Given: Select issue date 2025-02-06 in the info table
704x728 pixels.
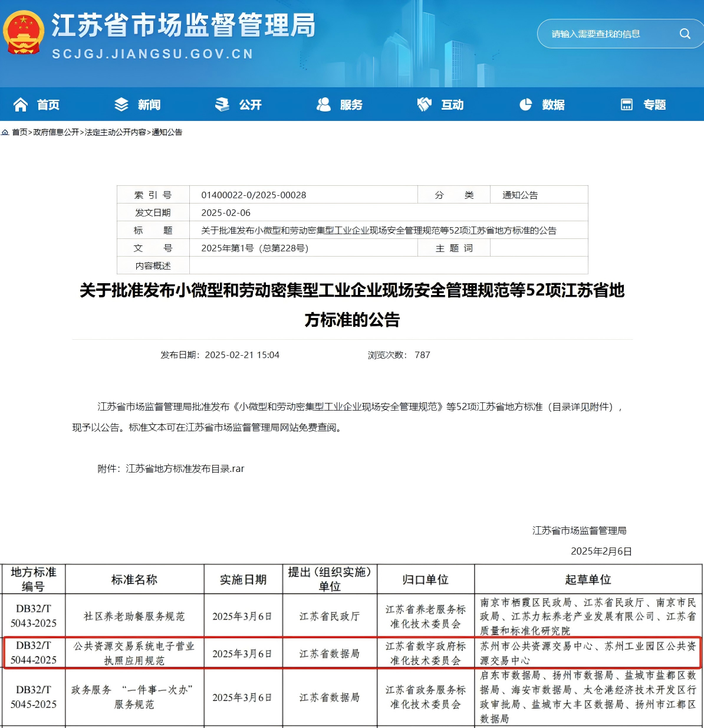Looking at the screenshot, I should (x=226, y=213).
